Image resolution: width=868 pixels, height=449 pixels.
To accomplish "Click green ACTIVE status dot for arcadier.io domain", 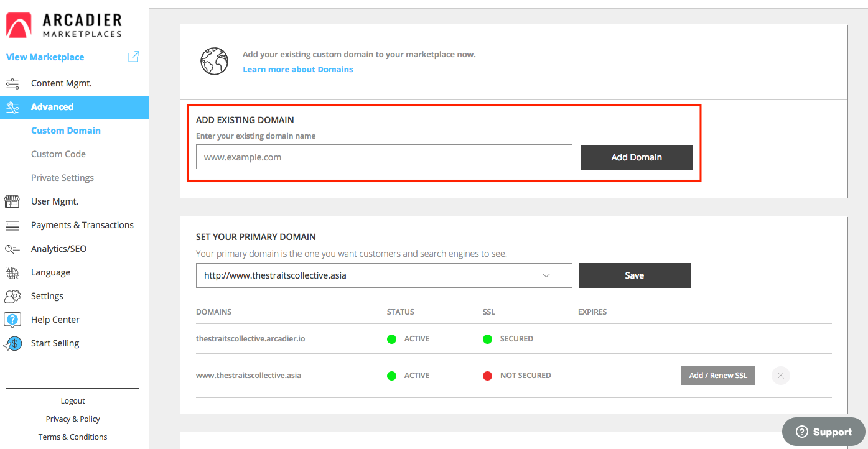I will 392,339.
